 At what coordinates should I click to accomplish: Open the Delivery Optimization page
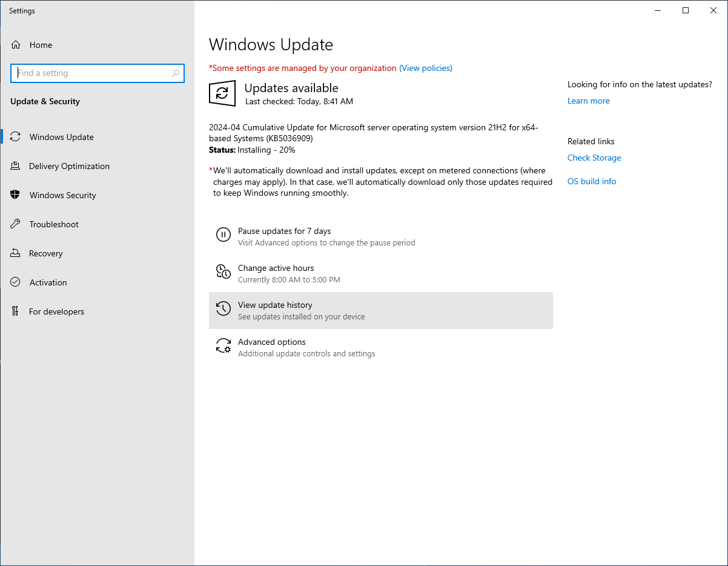[97, 166]
